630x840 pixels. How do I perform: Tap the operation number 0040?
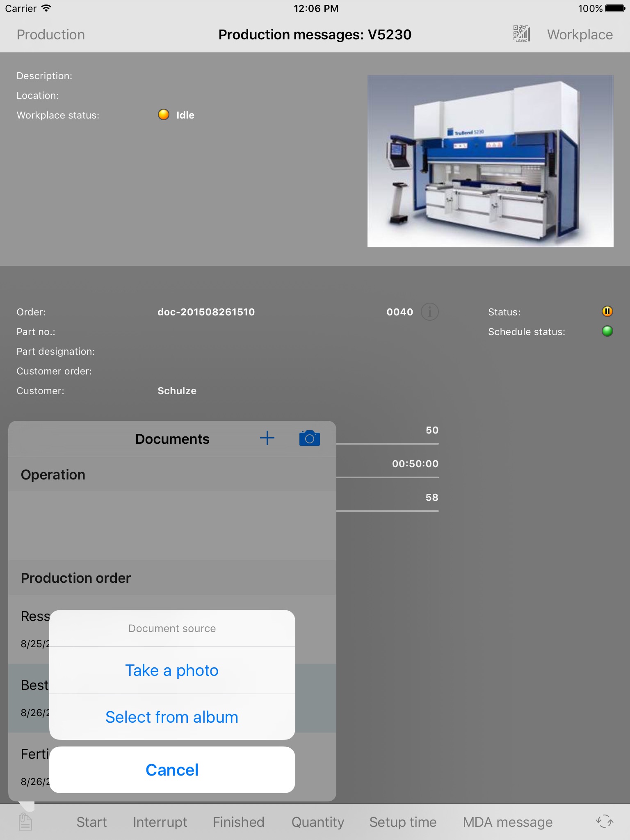pos(400,312)
